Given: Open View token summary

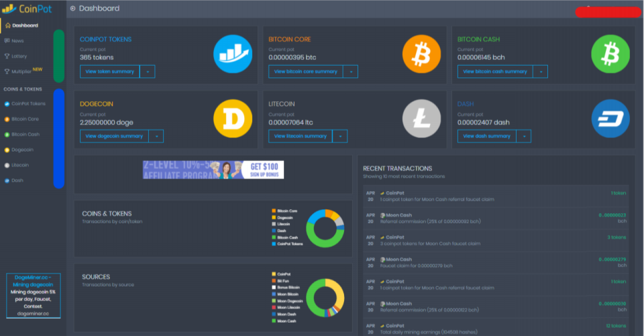Looking at the screenshot, I should pyautogui.click(x=109, y=72).
